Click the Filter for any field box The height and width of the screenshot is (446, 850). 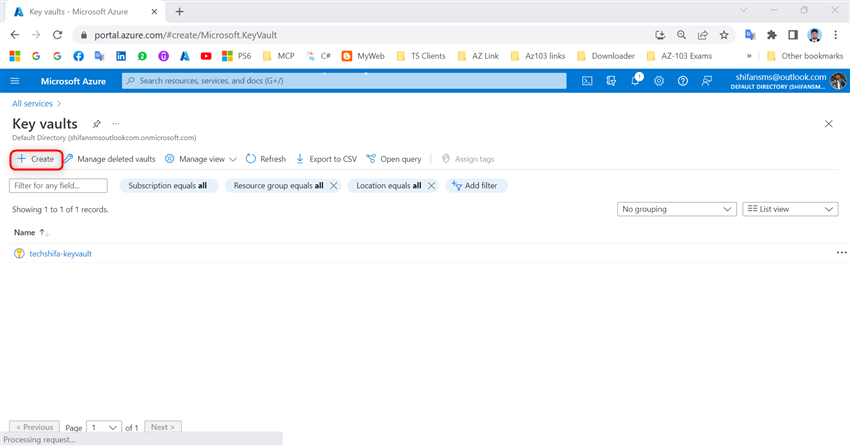click(58, 185)
